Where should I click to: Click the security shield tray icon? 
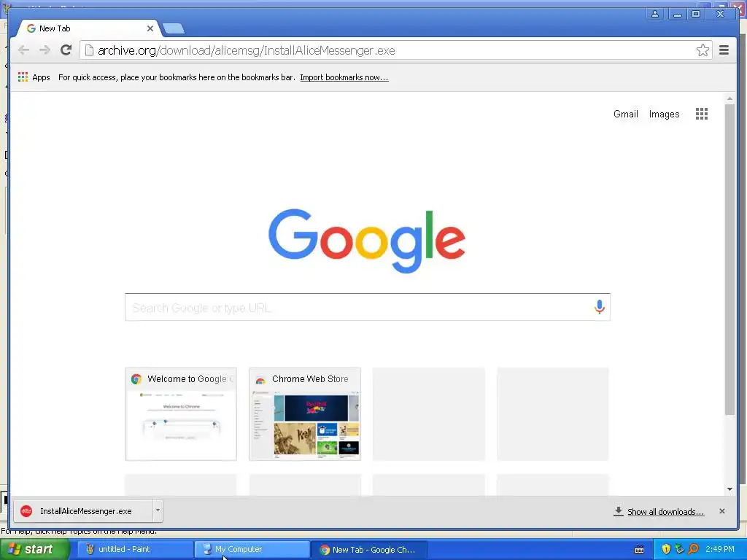(666, 549)
